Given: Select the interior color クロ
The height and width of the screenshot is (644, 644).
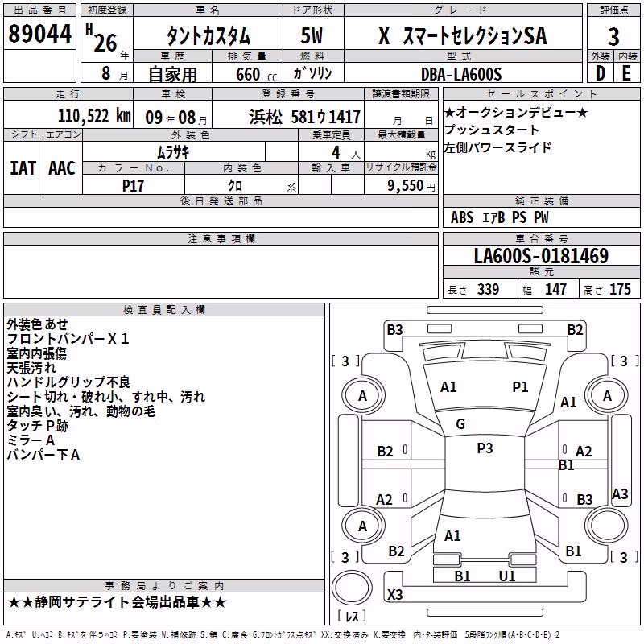Looking at the screenshot, I should pyautogui.click(x=235, y=185).
